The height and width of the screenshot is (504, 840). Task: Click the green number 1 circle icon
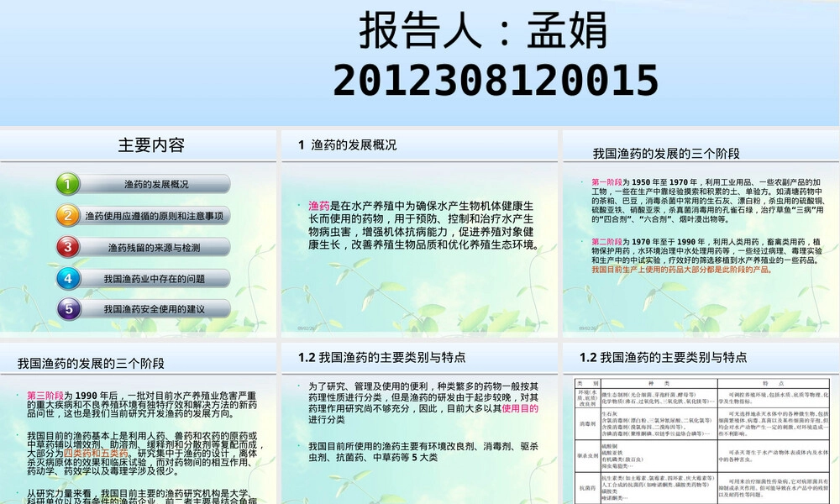67,184
